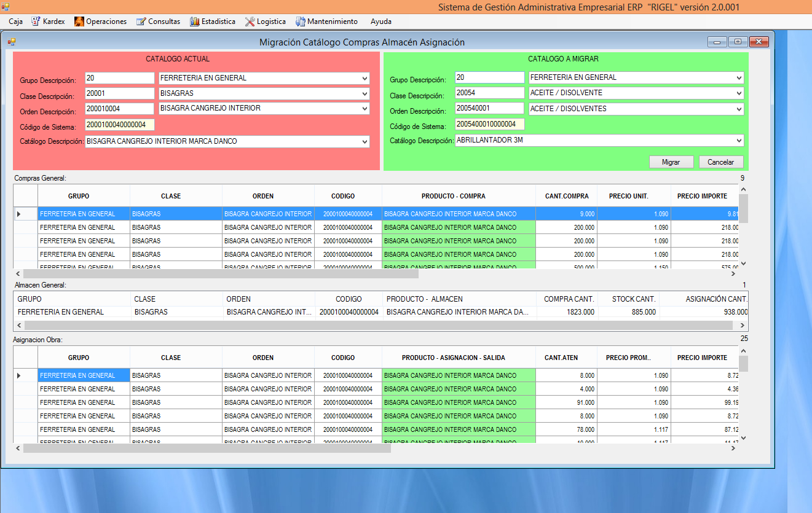Click the Clase code field 20001

120,93
